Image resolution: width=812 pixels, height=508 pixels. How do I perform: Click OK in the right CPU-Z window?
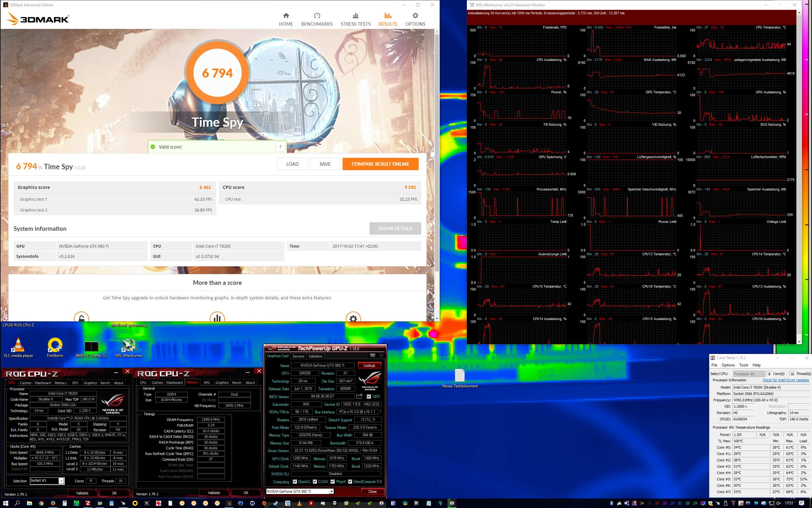[246, 492]
